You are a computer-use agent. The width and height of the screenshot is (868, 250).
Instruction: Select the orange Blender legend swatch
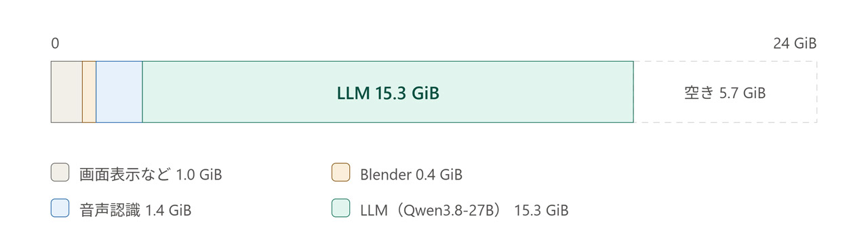[x=340, y=173]
